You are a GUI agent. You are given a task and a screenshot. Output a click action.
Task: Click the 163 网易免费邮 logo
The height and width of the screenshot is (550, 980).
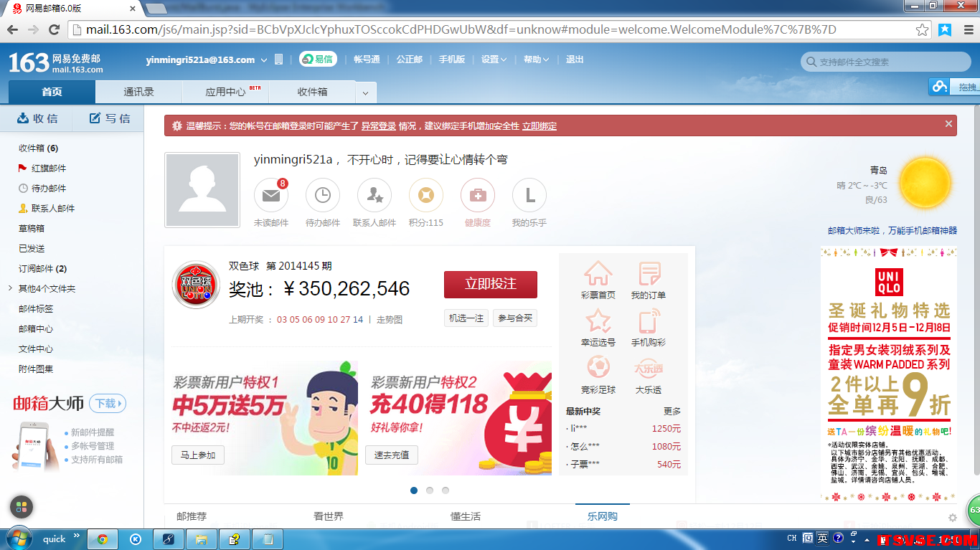(x=56, y=63)
